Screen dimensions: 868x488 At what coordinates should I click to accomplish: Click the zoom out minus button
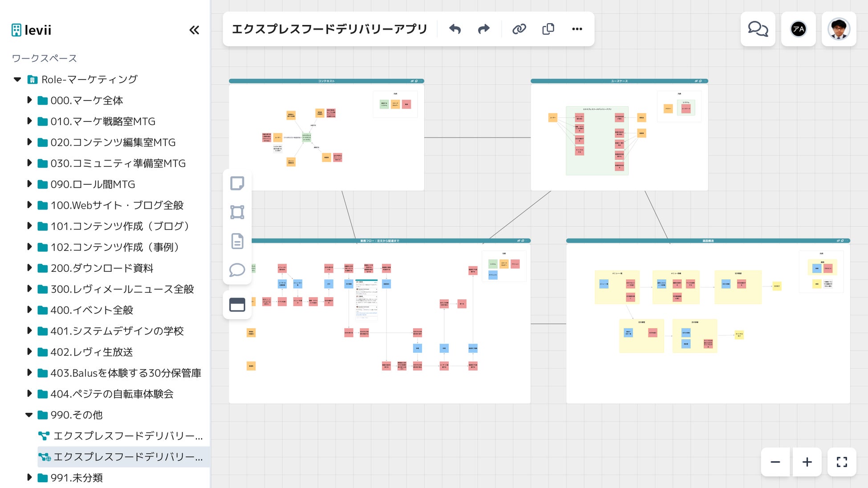point(775,462)
